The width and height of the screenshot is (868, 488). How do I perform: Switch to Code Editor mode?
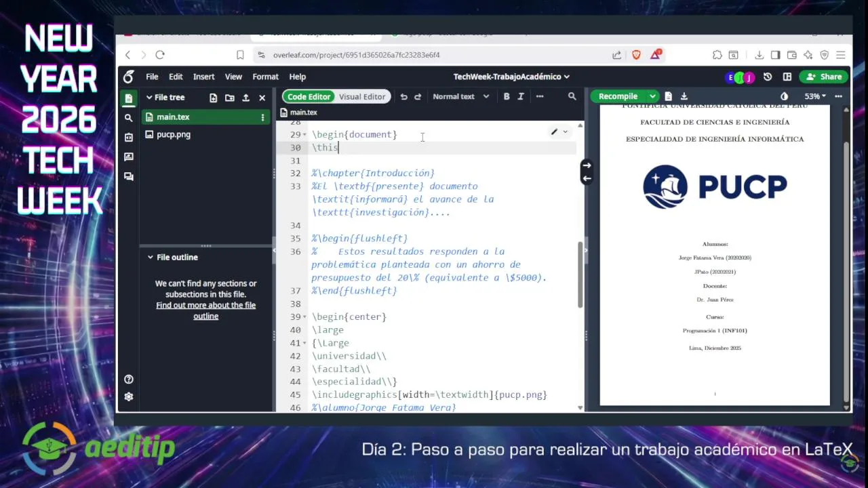pos(309,97)
